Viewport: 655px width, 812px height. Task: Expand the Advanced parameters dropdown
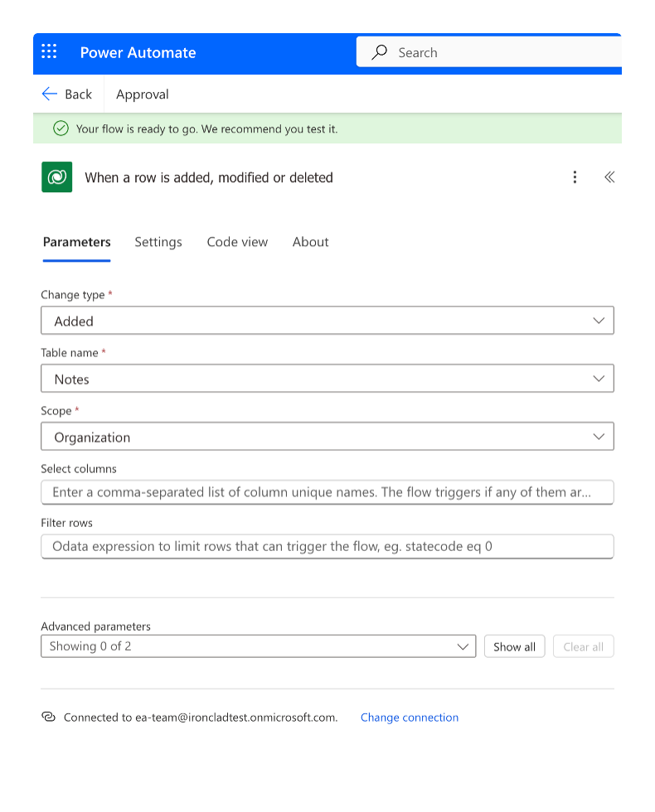coord(258,646)
